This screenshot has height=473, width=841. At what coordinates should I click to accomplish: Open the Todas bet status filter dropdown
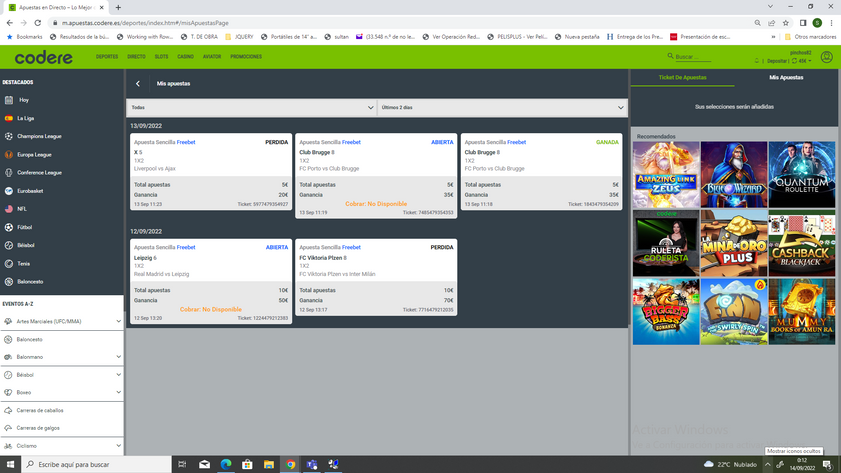click(x=252, y=108)
